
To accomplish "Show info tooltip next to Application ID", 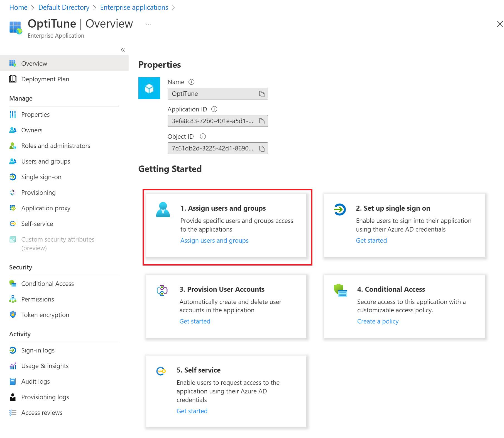I will [214, 109].
